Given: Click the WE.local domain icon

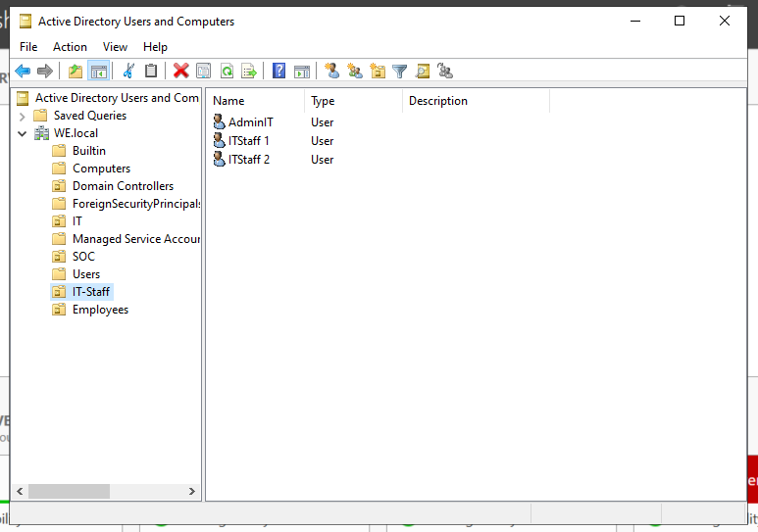Looking at the screenshot, I should (41, 133).
